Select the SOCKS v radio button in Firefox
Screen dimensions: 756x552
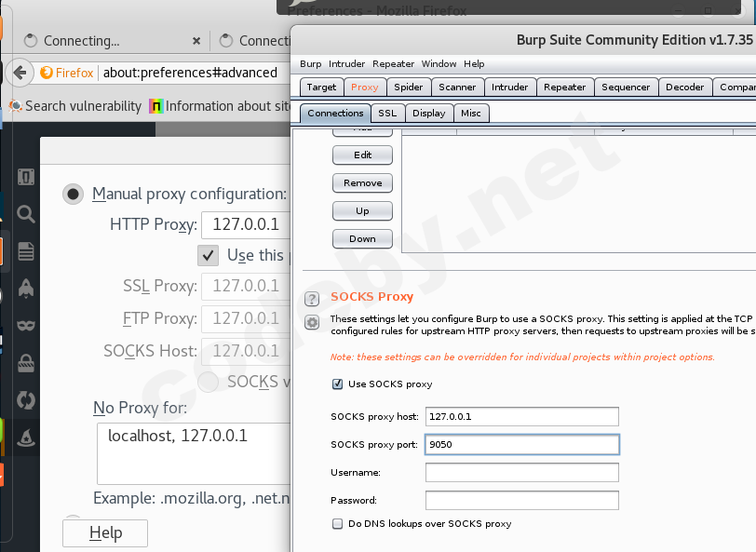[x=209, y=382]
